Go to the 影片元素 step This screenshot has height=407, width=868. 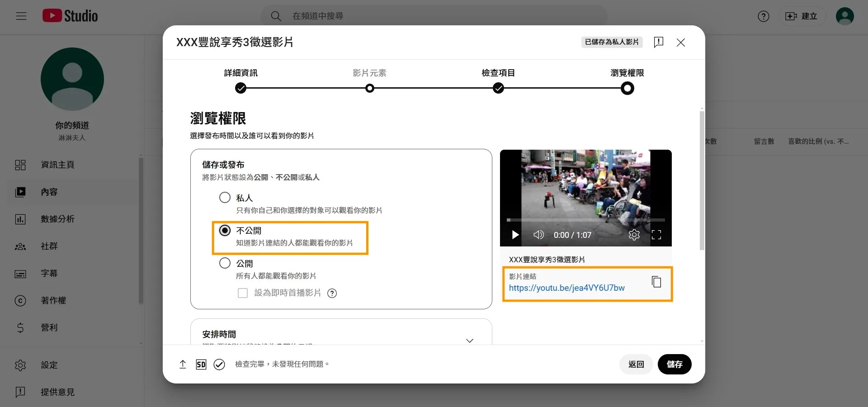(x=369, y=80)
